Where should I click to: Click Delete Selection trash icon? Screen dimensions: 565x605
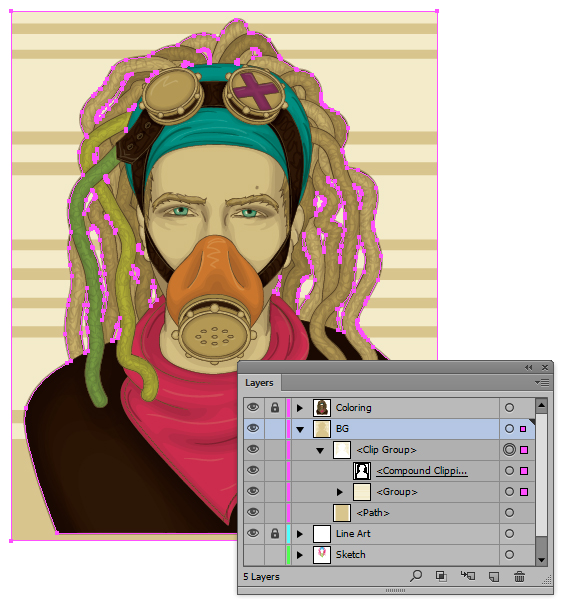(519, 576)
